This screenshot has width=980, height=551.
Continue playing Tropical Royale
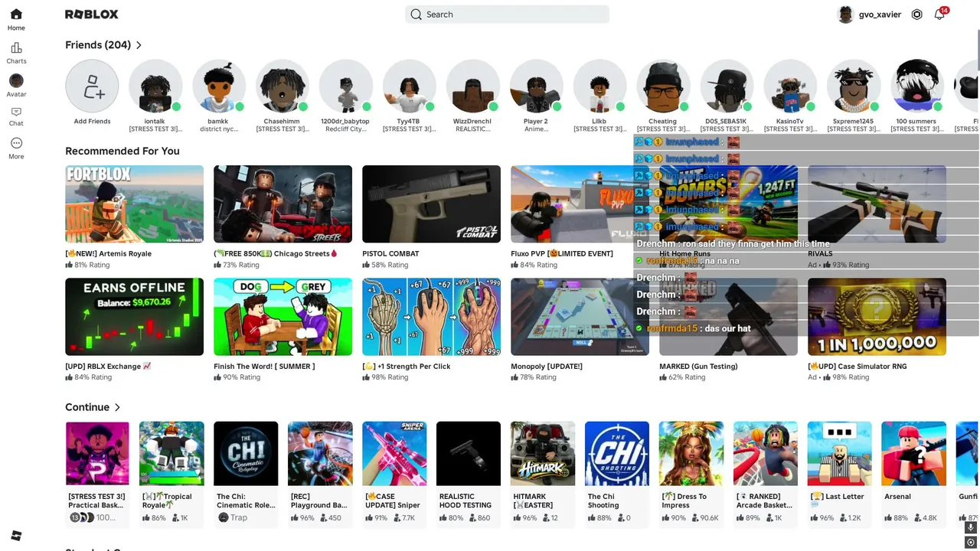click(171, 454)
